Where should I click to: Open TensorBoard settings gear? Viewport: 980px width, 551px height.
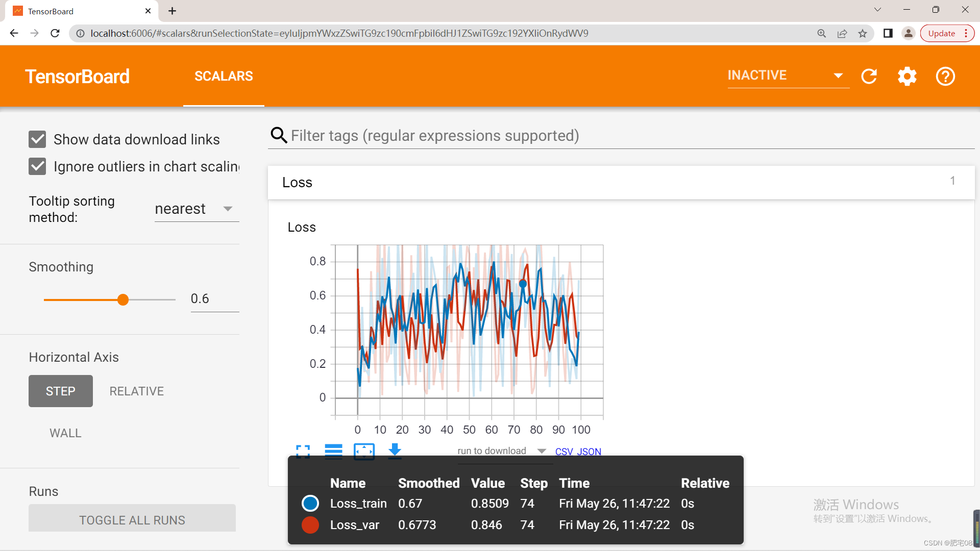click(907, 77)
